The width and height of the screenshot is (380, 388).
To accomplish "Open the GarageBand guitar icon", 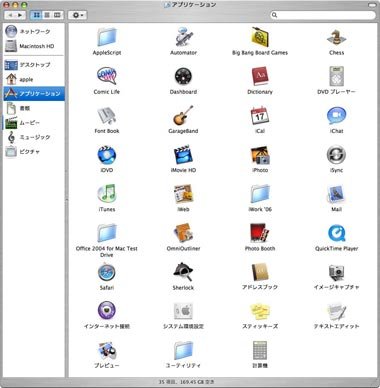I will pyautogui.click(x=183, y=115).
